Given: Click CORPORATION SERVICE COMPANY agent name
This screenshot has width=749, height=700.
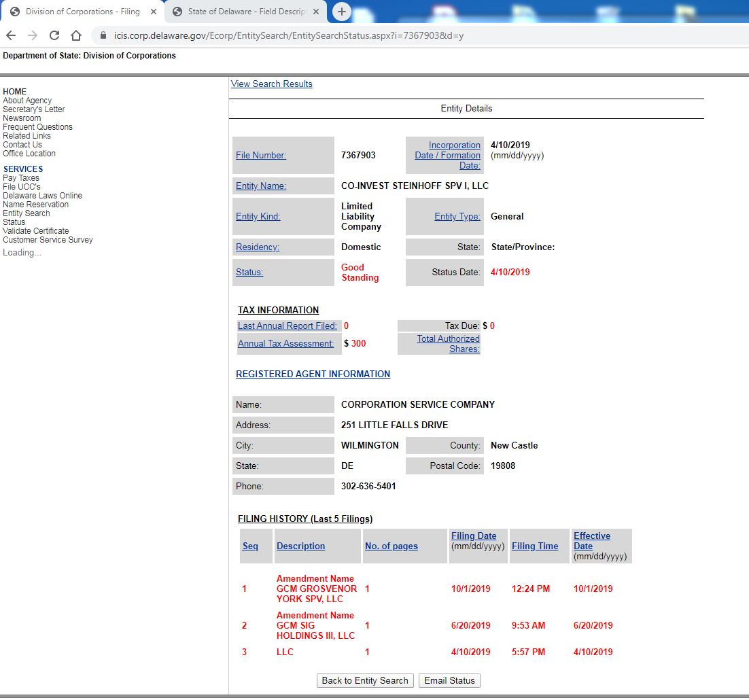Looking at the screenshot, I should tap(418, 404).
